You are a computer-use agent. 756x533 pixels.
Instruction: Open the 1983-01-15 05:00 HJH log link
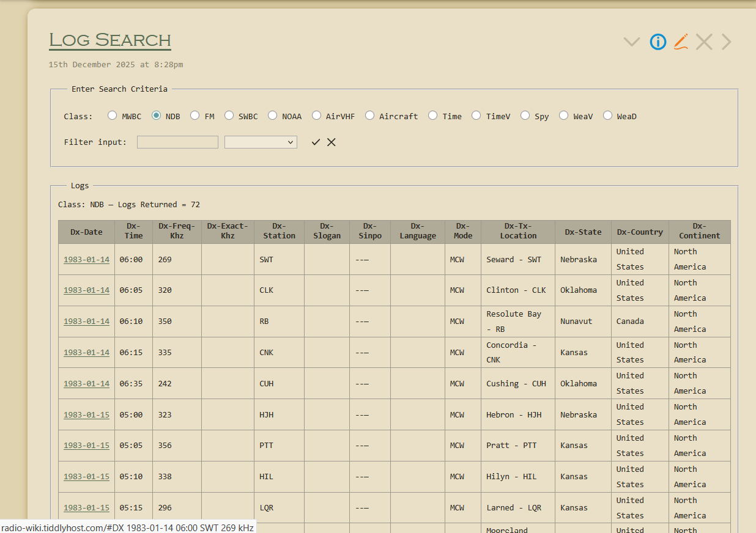pyautogui.click(x=86, y=415)
